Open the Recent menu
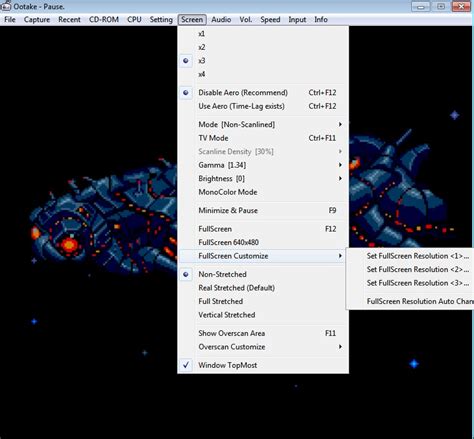This screenshot has width=474, height=439. [x=69, y=20]
